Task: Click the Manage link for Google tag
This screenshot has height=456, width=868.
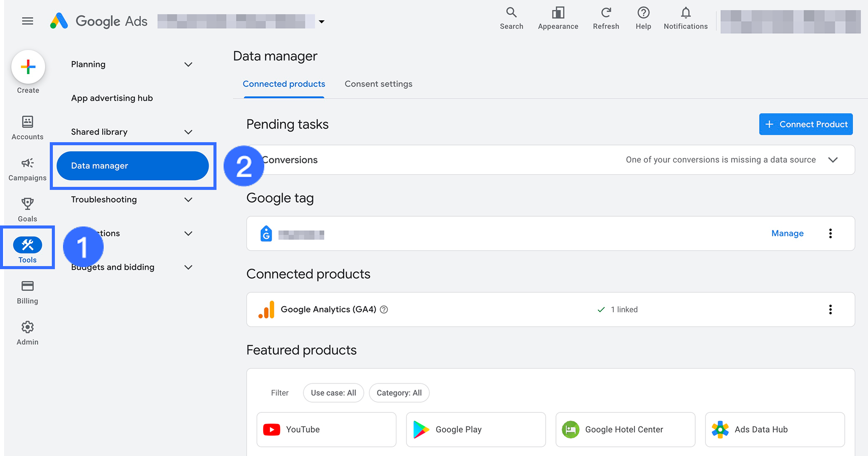Action: 787,234
